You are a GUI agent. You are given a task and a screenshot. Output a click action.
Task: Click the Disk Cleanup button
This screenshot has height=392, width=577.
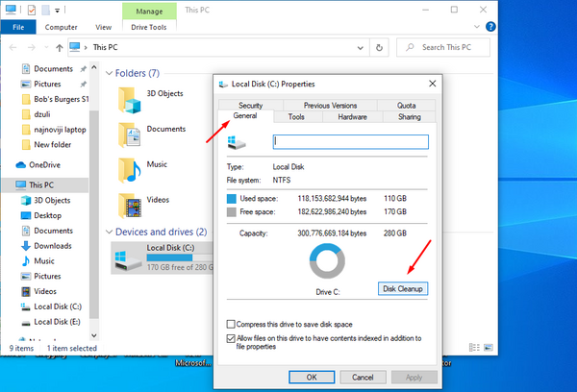tap(403, 288)
